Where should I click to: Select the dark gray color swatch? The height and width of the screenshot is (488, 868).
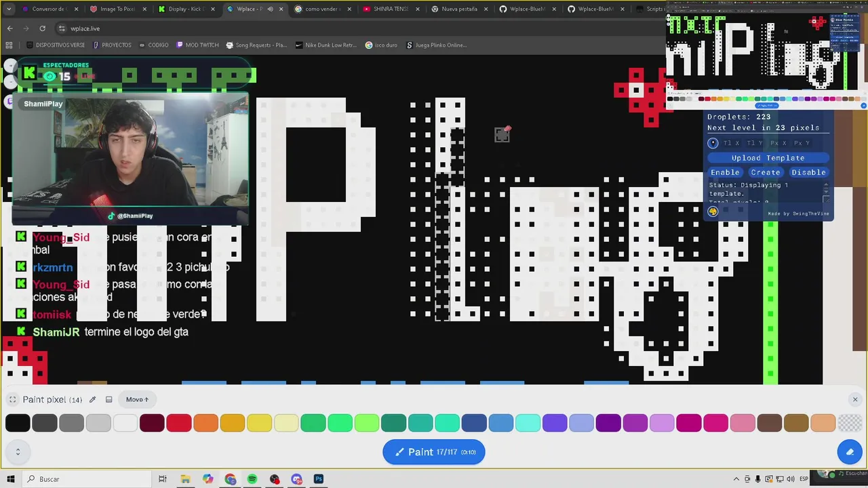tap(45, 424)
